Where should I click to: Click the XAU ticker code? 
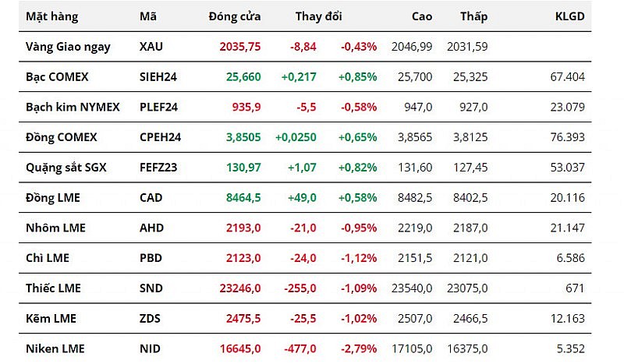pyautogui.click(x=151, y=47)
